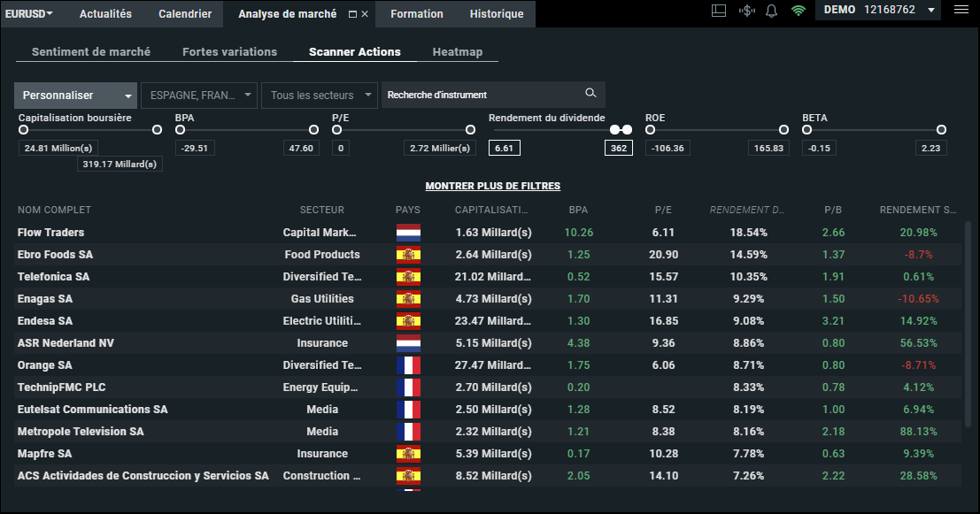980x514 pixels.
Task: Open the Personnaliser preset dropdown
Action: coord(75,96)
